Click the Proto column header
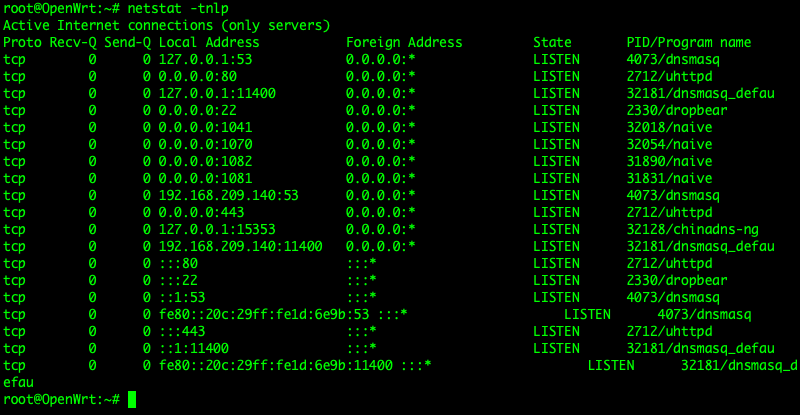Screen dimensions: 800x415 coord(23,43)
